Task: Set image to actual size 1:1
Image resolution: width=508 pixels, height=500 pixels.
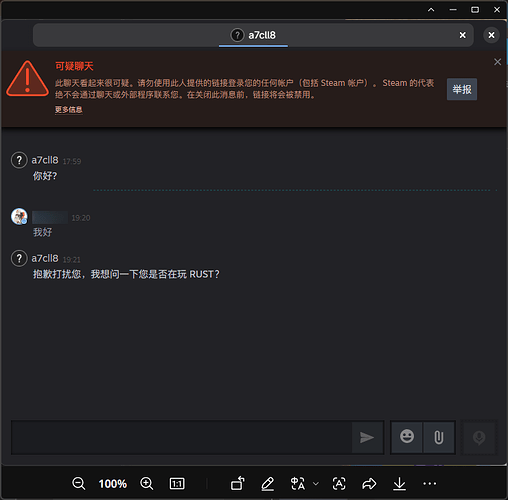Action: tap(177, 483)
